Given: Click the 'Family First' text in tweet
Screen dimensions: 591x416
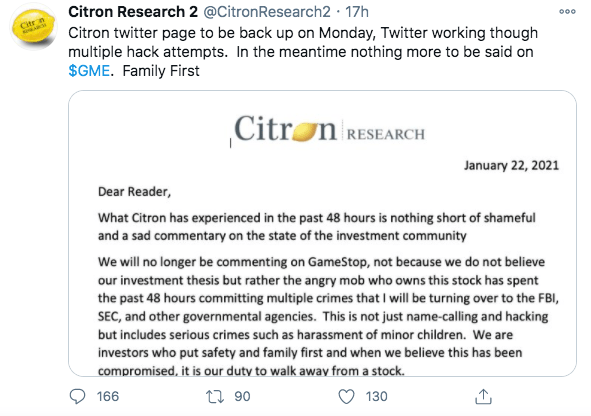Looking at the screenshot, I should pos(161,71).
